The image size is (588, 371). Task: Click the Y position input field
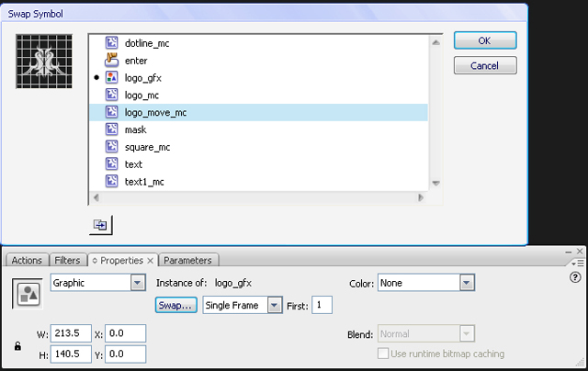click(x=125, y=354)
